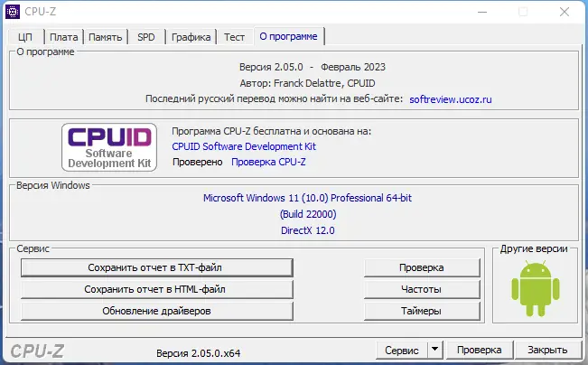
Task: Close the CPU-Z window with X
Action: pos(565,12)
